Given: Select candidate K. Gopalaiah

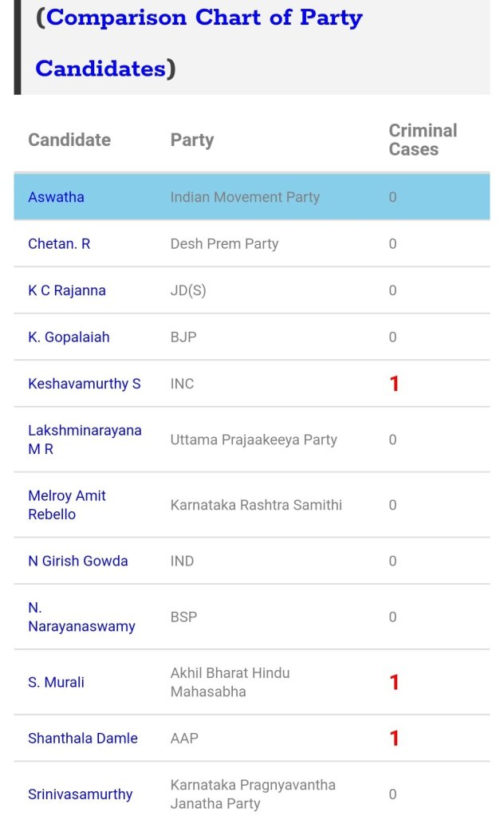Looking at the screenshot, I should tap(69, 337).
